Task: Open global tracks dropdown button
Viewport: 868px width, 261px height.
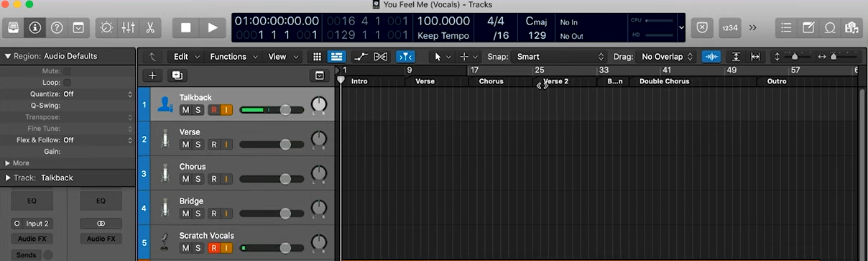Action: (320, 75)
